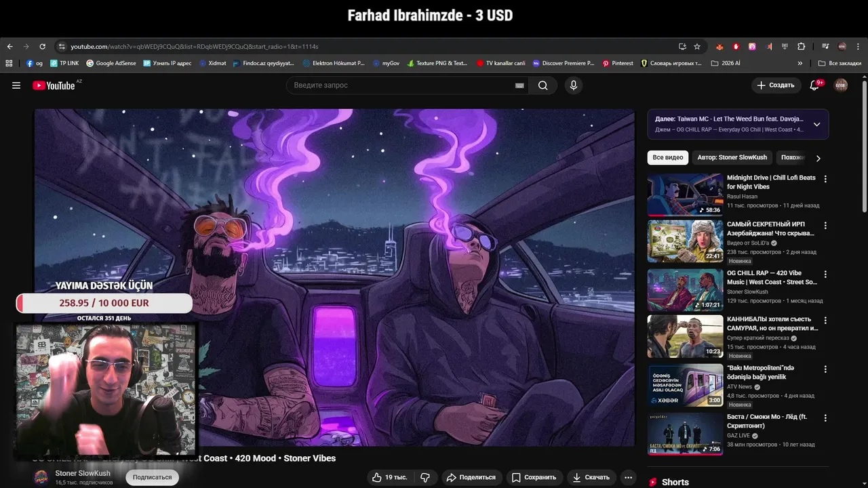Open options for Баста Смоки Мо video
This screenshot has height=488, width=868.
pos(825,418)
